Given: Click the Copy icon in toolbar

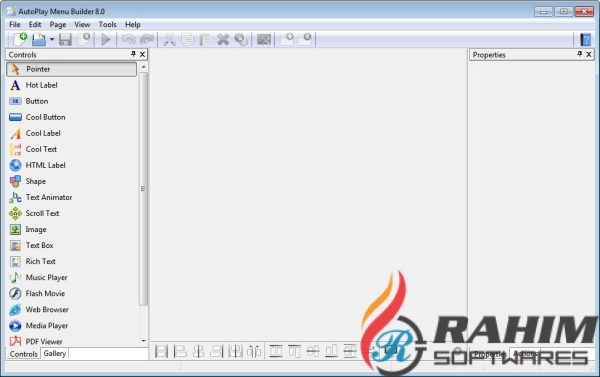Looking at the screenshot, I should 188,39.
